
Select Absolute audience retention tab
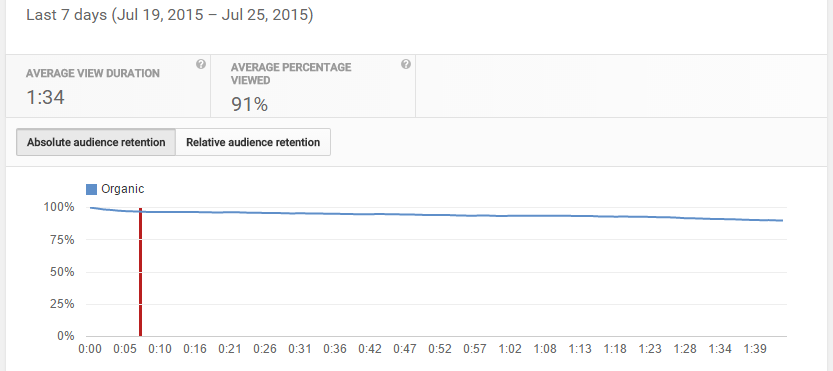pos(96,142)
